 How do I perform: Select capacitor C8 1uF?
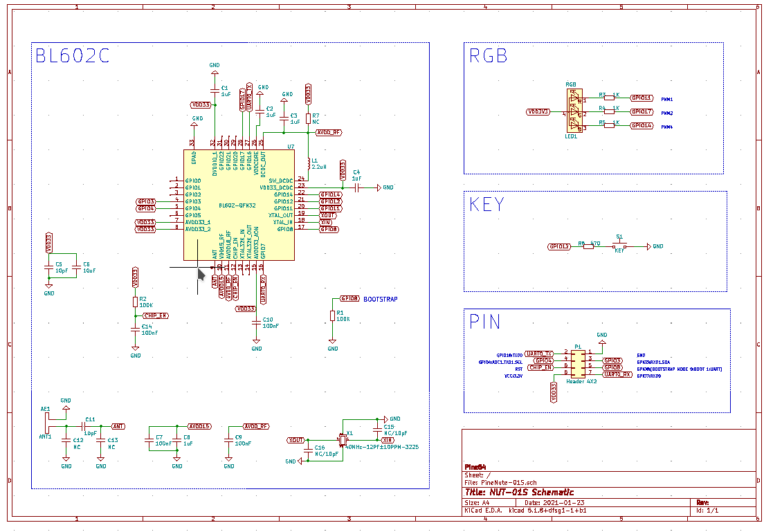click(x=176, y=440)
